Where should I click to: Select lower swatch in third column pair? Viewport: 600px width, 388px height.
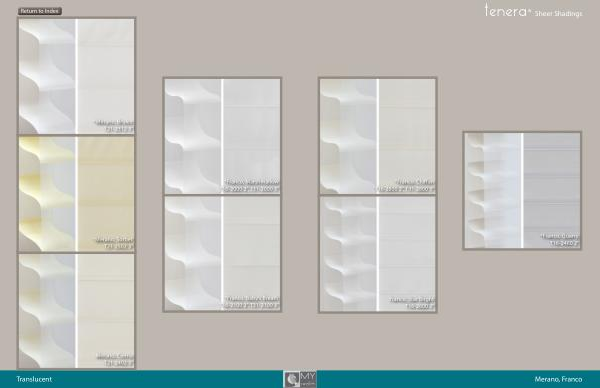tap(378, 254)
